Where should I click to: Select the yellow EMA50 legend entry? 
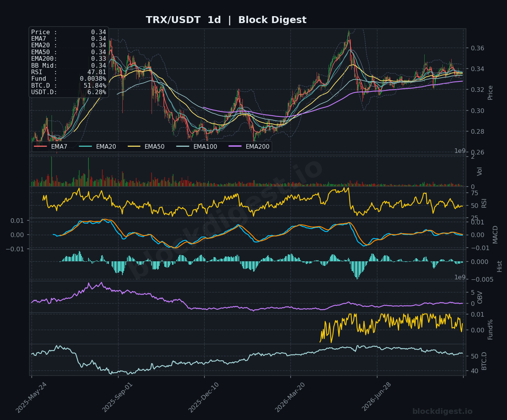coord(146,146)
